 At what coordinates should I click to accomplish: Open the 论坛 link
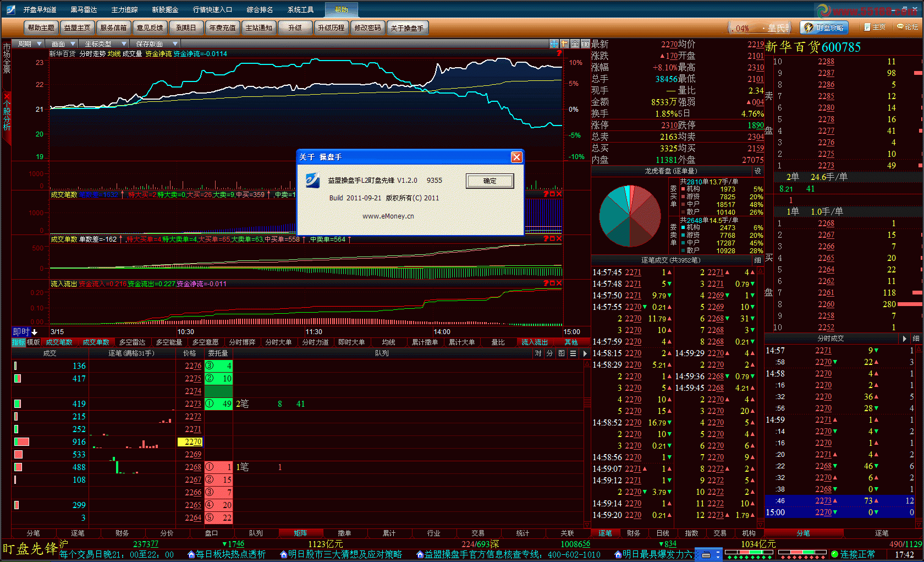coord(907,26)
